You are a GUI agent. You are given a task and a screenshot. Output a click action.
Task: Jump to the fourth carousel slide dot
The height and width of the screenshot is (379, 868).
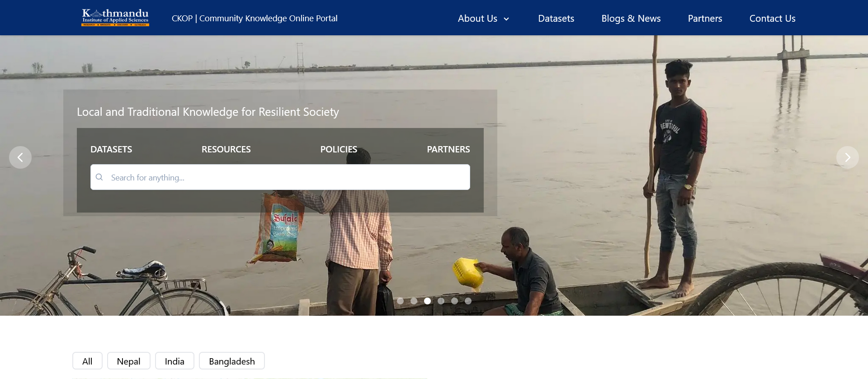pos(441,301)
